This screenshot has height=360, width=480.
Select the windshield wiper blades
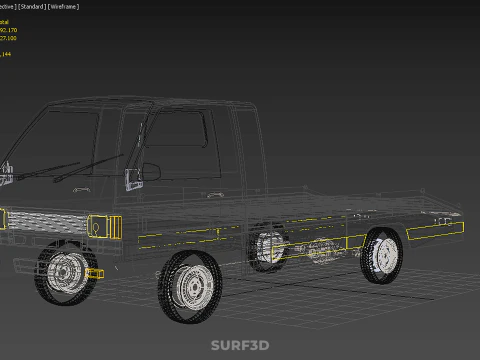tap(70, 168)
